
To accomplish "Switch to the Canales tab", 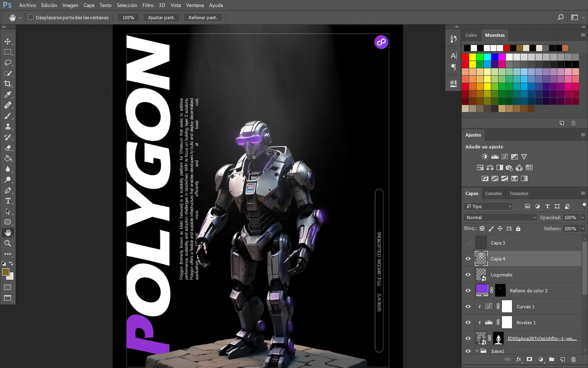I will [494, 193].
